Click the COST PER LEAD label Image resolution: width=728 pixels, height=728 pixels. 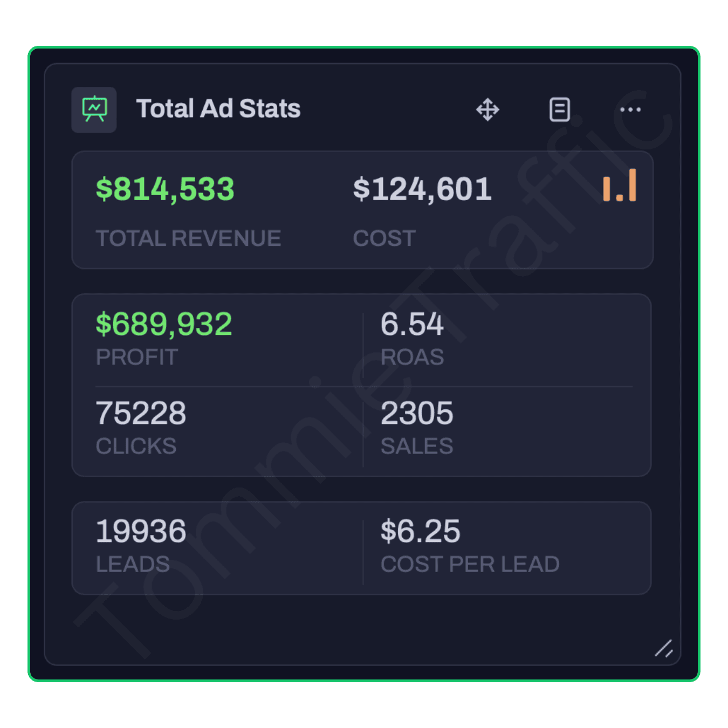pyautogui.click(x=470, y=564)
